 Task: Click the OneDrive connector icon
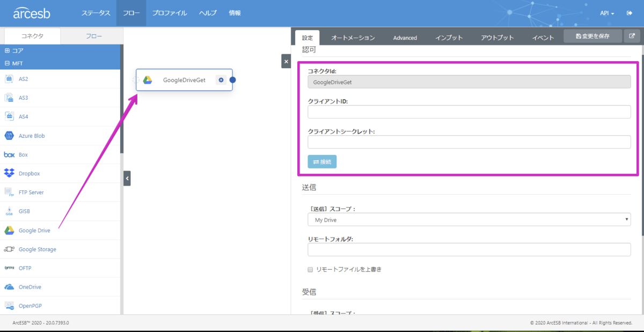[x=9, y=287]
